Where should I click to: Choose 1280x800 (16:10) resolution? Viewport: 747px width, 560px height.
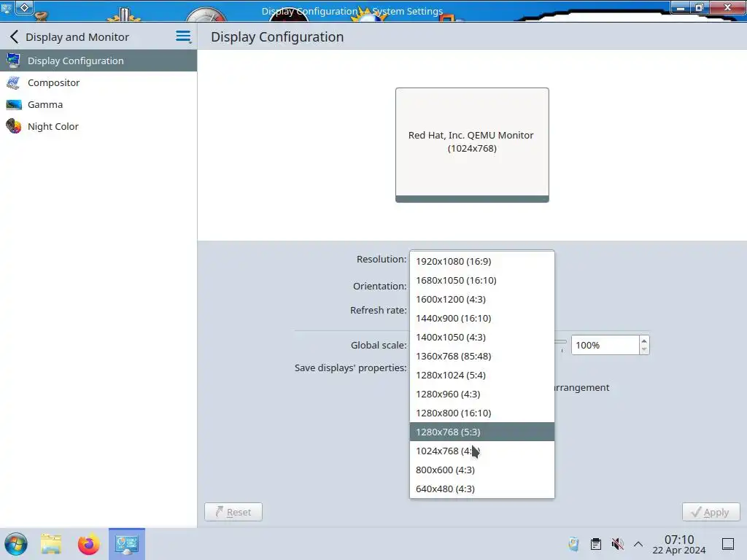pyautogui.click(x=481, y=413)
